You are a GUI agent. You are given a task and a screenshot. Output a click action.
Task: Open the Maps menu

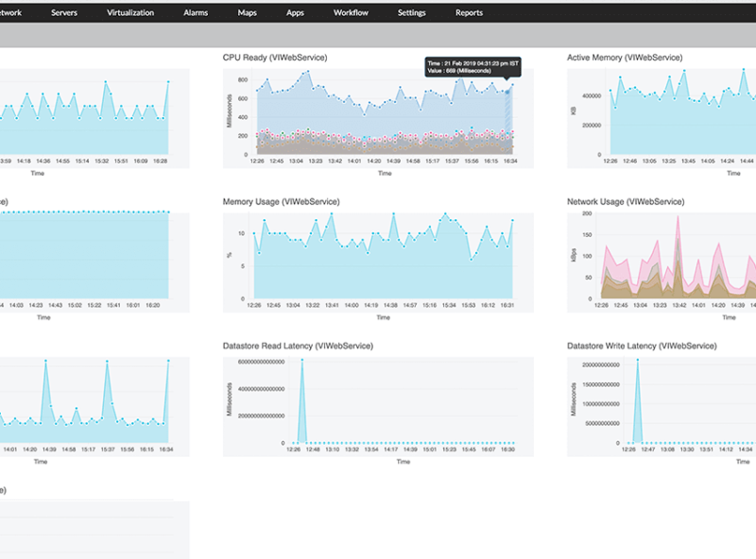tap(247, 12)
